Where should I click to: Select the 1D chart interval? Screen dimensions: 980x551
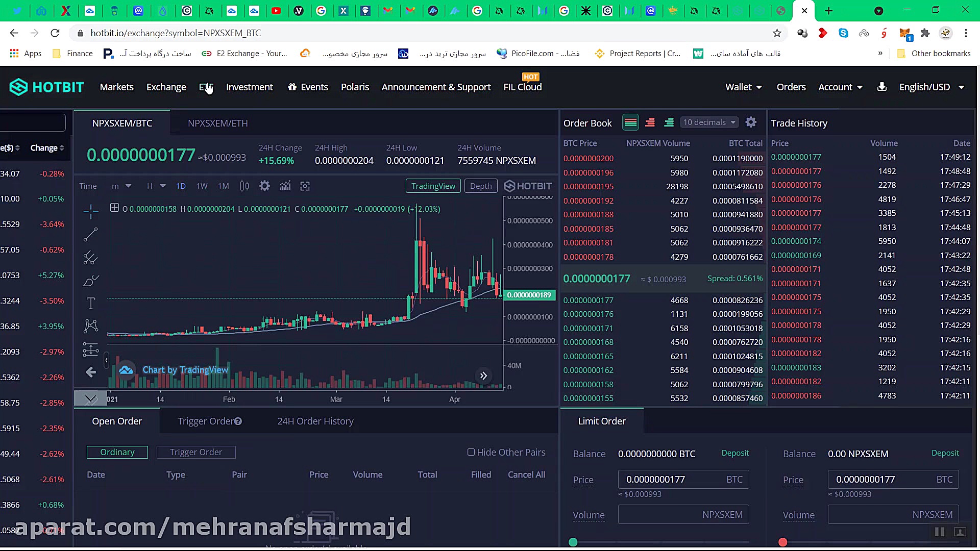(x=181, y=186)
